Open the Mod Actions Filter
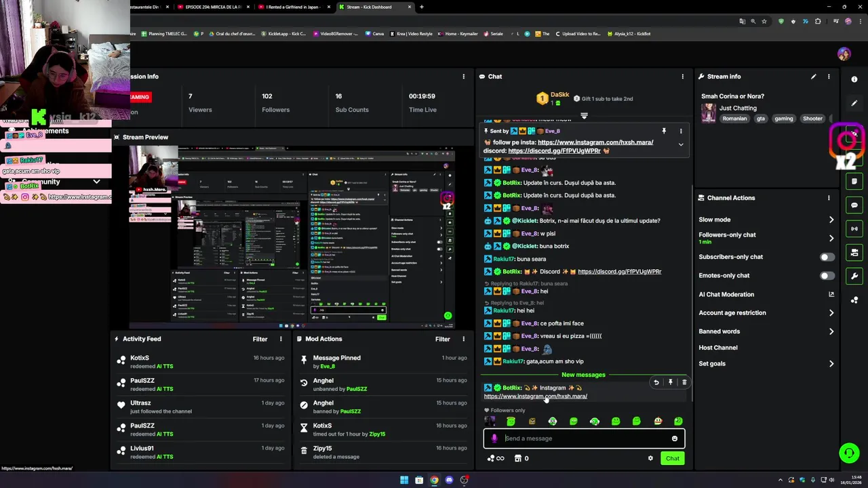The height and width of the screenshot is (488, 868). (x=443, y=339)
